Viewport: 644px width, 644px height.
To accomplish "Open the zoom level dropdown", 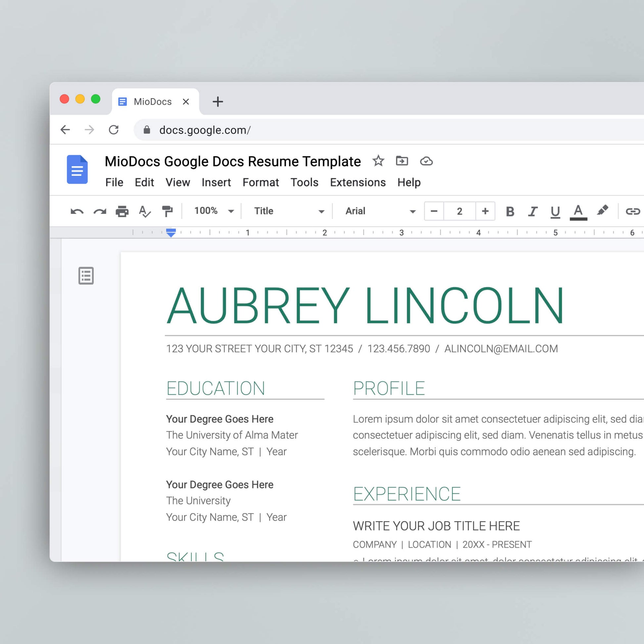I will tap(213, 211).
